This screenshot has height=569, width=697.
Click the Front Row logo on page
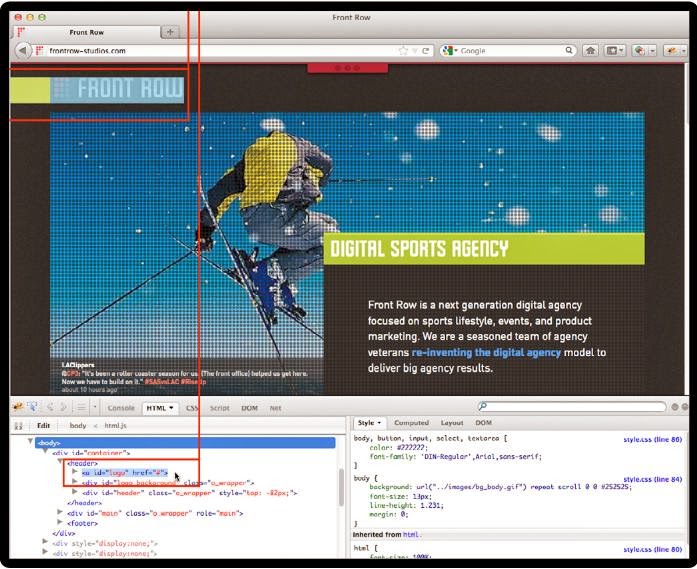(x=117, y=89)
